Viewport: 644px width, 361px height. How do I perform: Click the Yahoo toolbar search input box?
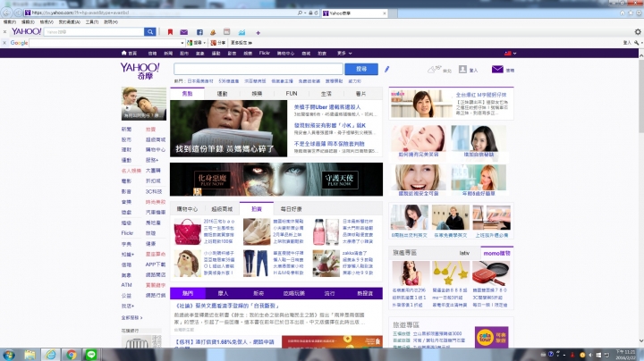click(94, 31)
